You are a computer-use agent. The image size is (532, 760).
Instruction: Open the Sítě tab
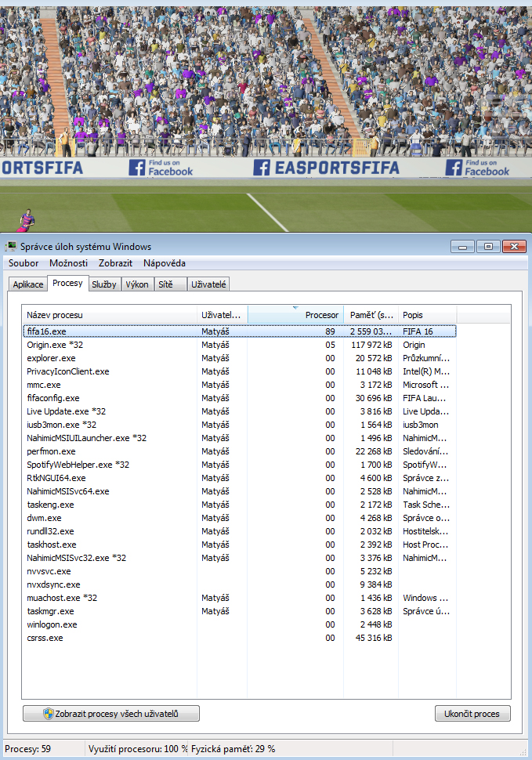pyautogui.click(x=170, y=284)
